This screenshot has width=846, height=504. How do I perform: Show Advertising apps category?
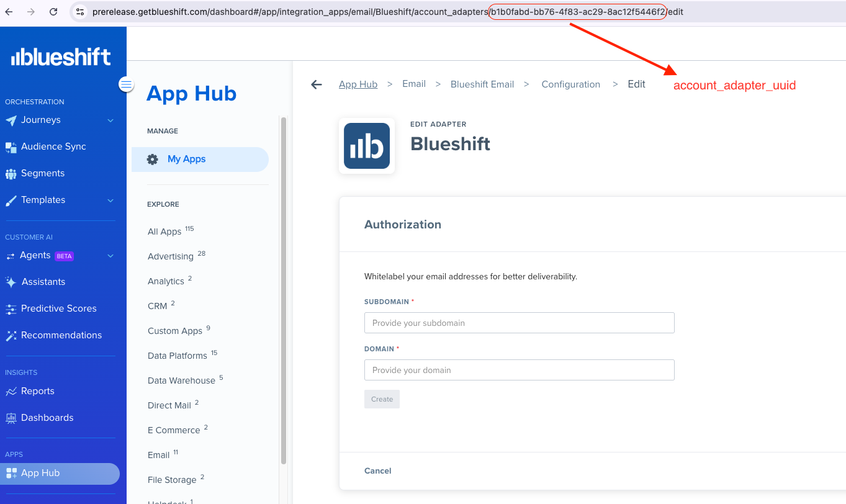click(176, 256)
